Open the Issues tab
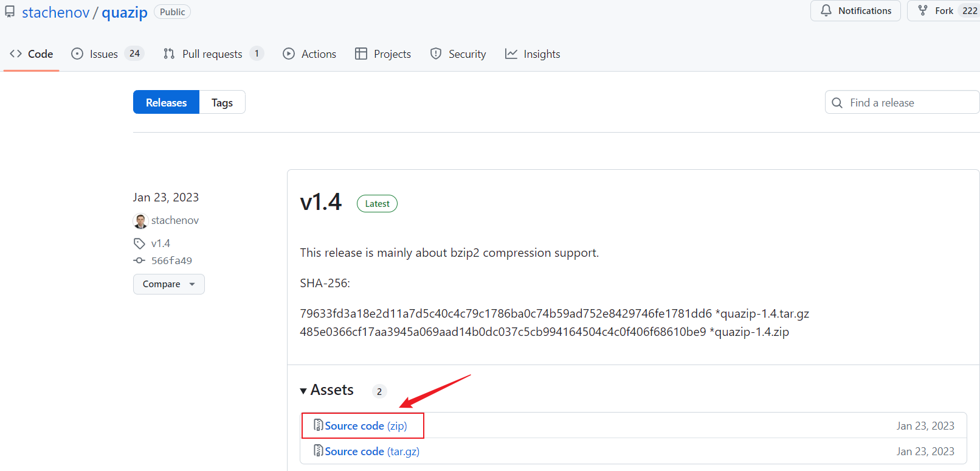This screenshot has width=980, height=471. (x=107, y=54)
